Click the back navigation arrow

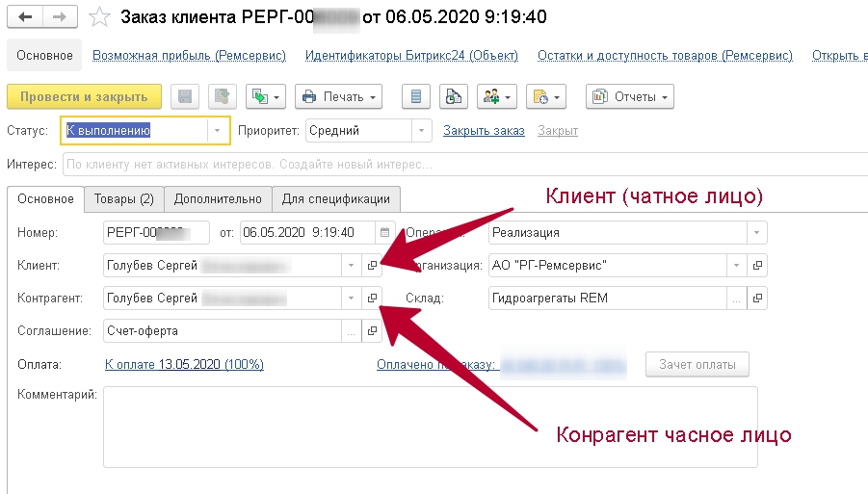click(25, 17)
